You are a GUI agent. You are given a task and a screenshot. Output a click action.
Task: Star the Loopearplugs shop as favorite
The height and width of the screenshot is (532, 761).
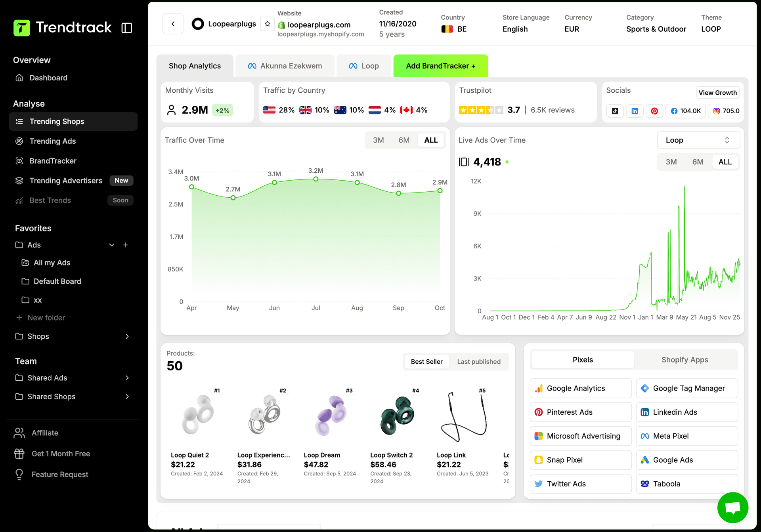268,24
